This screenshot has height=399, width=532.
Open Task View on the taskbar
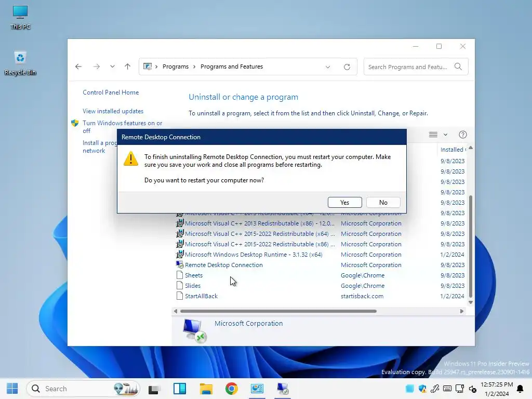pos(154,389)
